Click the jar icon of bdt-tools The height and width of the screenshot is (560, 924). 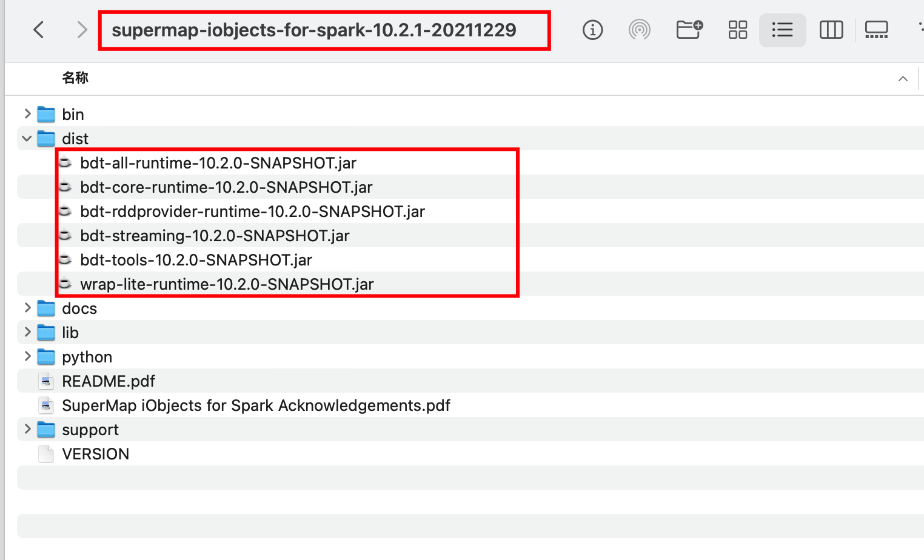click(65, 259)
